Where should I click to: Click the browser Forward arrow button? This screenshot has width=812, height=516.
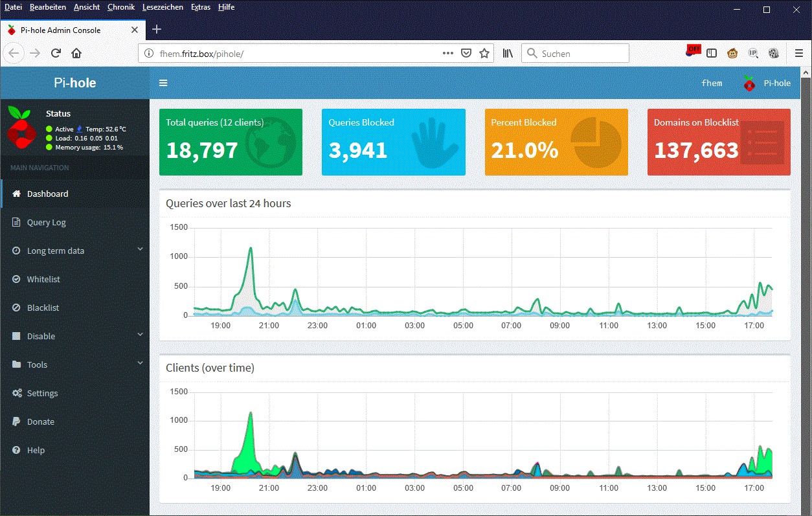click(x=36, y=53)
